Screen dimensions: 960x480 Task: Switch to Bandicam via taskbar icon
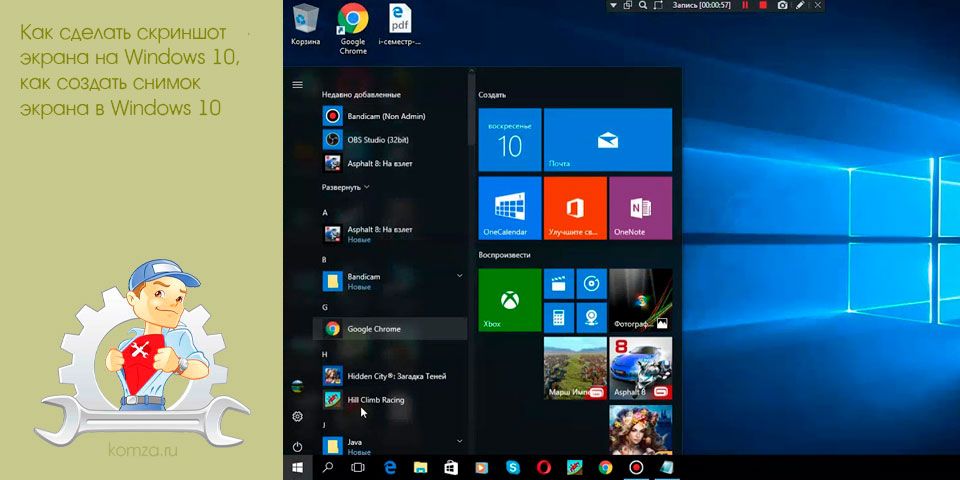click(636, 468)
